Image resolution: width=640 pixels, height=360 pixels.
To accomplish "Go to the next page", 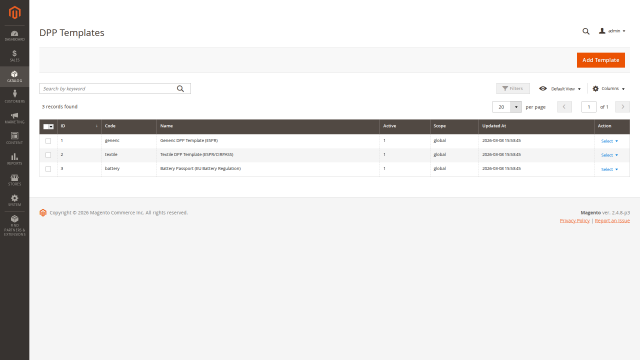I will pyautogui.click(x=622, y=107).
